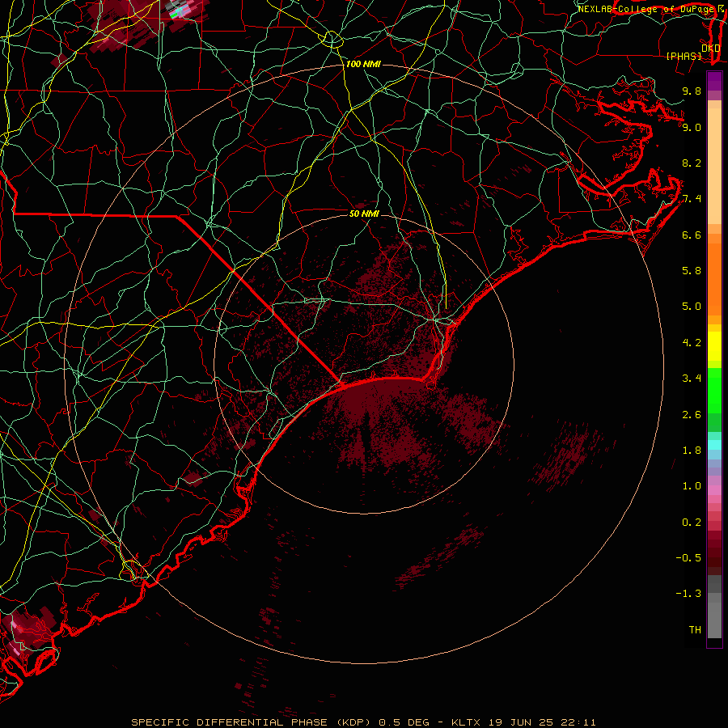Click the 1.0 legend value

[692, 486]
